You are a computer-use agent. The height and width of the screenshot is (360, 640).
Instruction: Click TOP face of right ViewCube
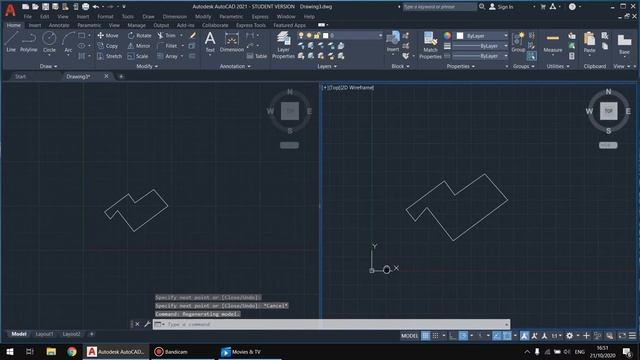click(608, 111)
